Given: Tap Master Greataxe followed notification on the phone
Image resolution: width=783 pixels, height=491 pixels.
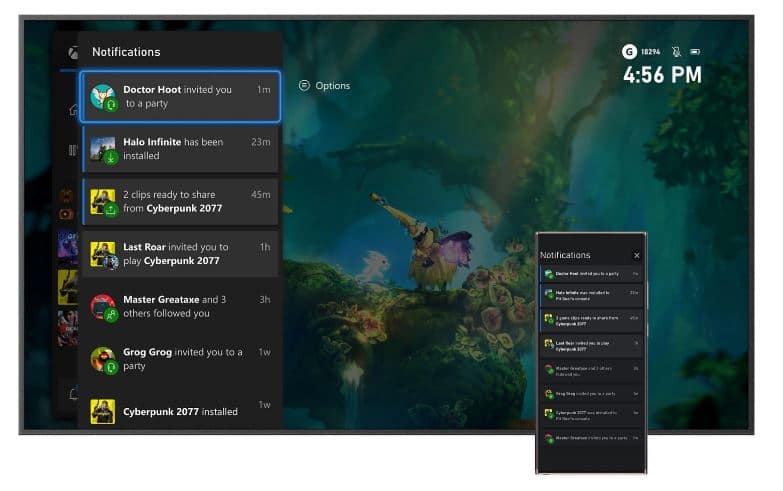Looking at the screenshot, I should click(592, 371).
